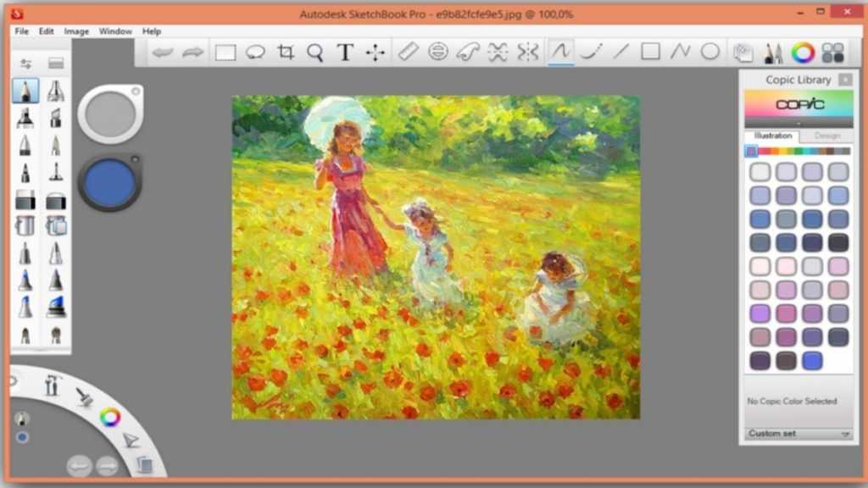Open the Help menu
Image resolution: width=868 pixels, height=488 pixels.
(x=151, y=31)
